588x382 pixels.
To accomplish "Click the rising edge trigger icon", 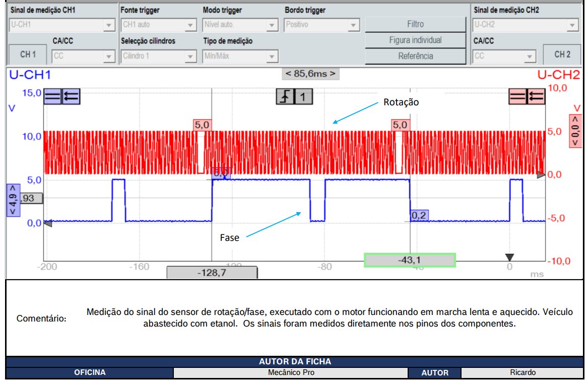I will 285,96.
